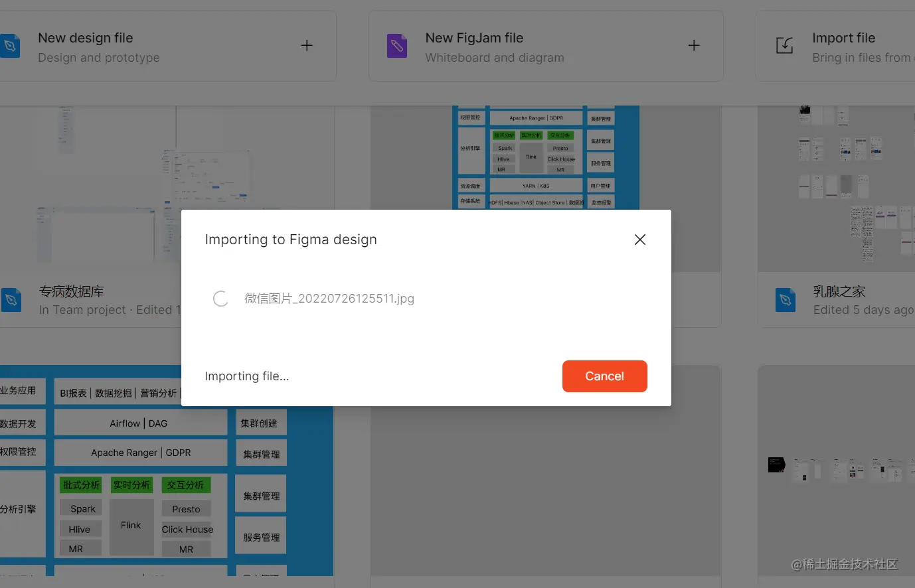The height and width of the screenshot is (588, 915).
Task: Click the design file icon beside 乳腺之家
Action: pos(786,300)
